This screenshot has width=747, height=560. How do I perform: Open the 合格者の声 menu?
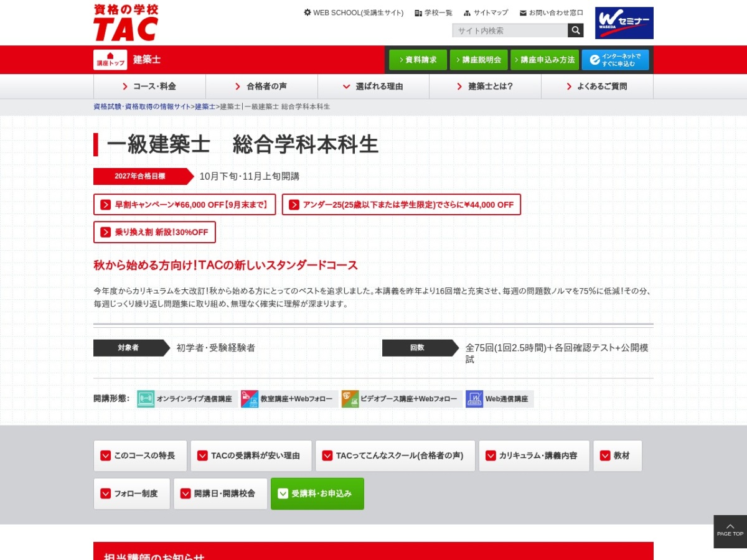coord(261,86)
